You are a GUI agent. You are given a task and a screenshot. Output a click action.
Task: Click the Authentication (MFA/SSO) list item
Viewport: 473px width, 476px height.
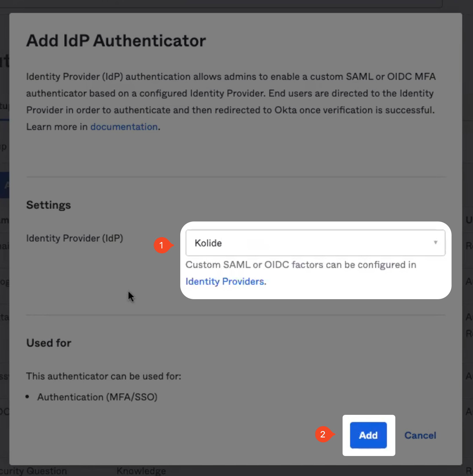pos(97,397)
